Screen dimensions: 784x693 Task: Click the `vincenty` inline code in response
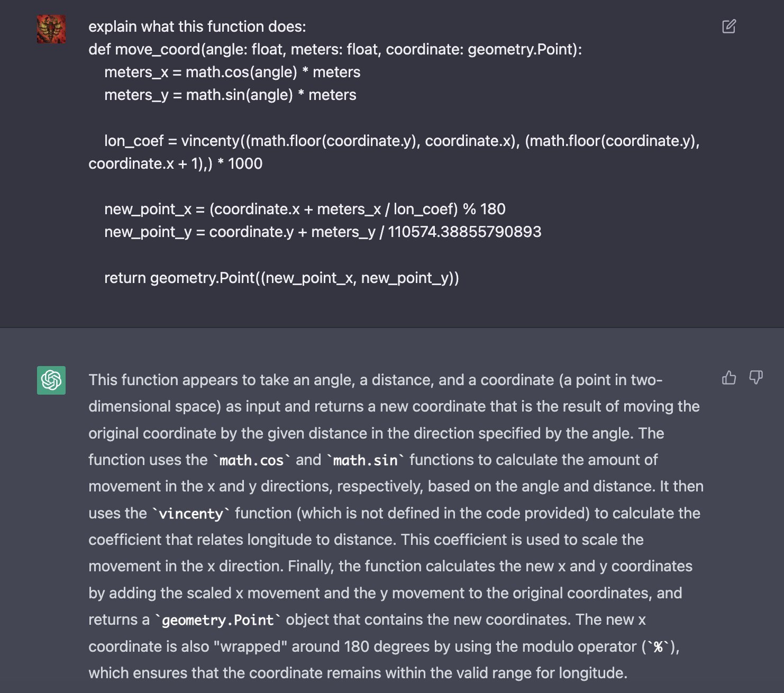[x=191, y=514]
